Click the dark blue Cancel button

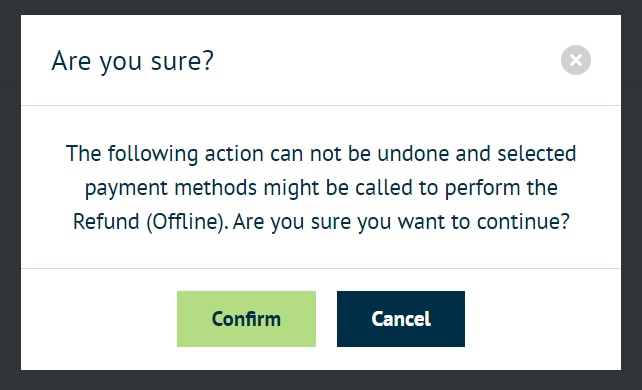(x=401, y=319)
